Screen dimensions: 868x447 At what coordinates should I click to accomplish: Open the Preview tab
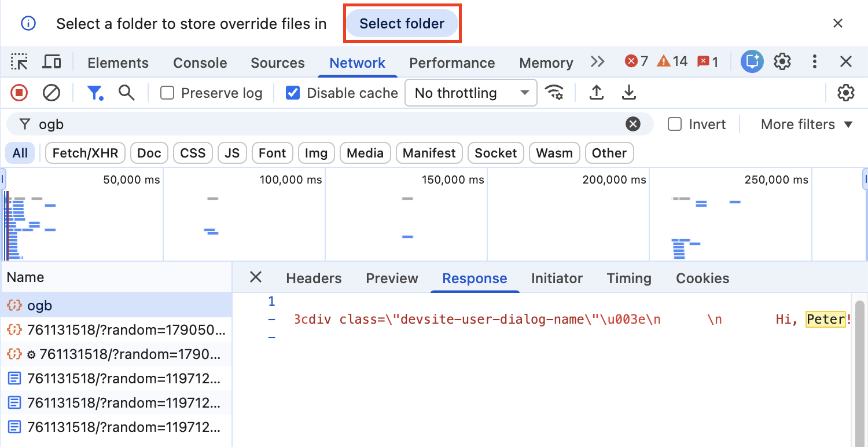pyautogui.click(x=392, y=278)
